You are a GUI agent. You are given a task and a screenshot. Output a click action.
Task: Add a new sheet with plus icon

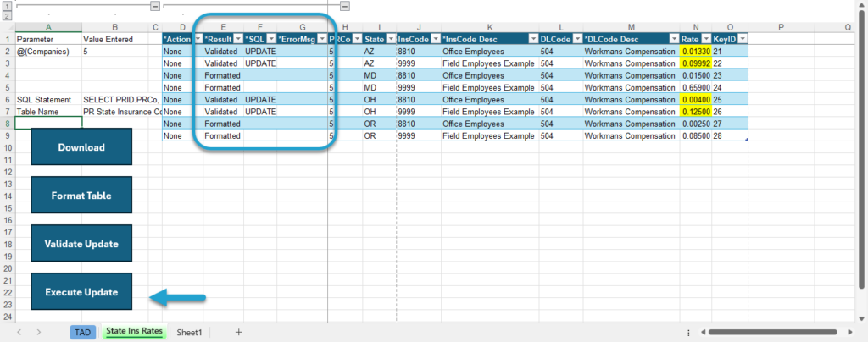pyautogui.click(x=238, y=332)
